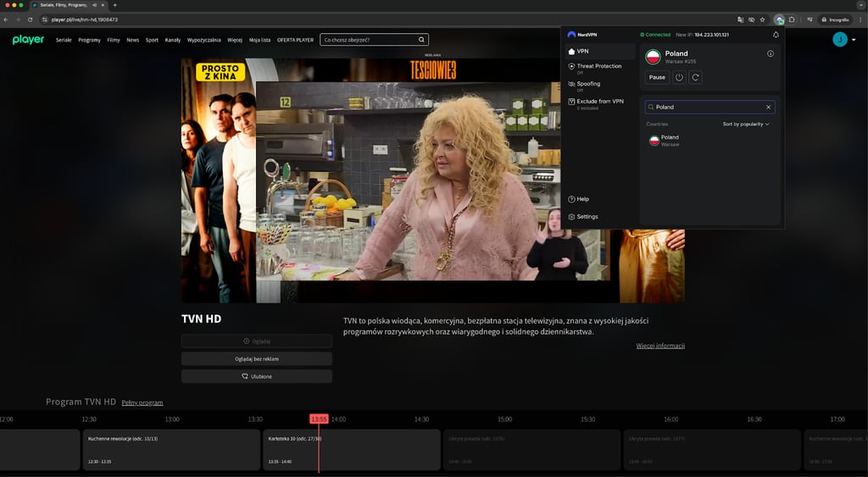Open the Programy menu item
Screen dimensions: 868x477
pos(89,40)
